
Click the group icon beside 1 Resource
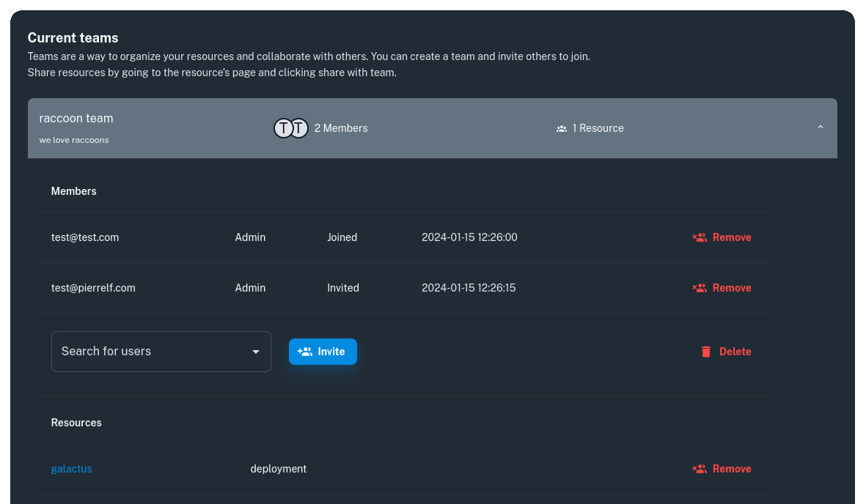click(x=562, y=128)
